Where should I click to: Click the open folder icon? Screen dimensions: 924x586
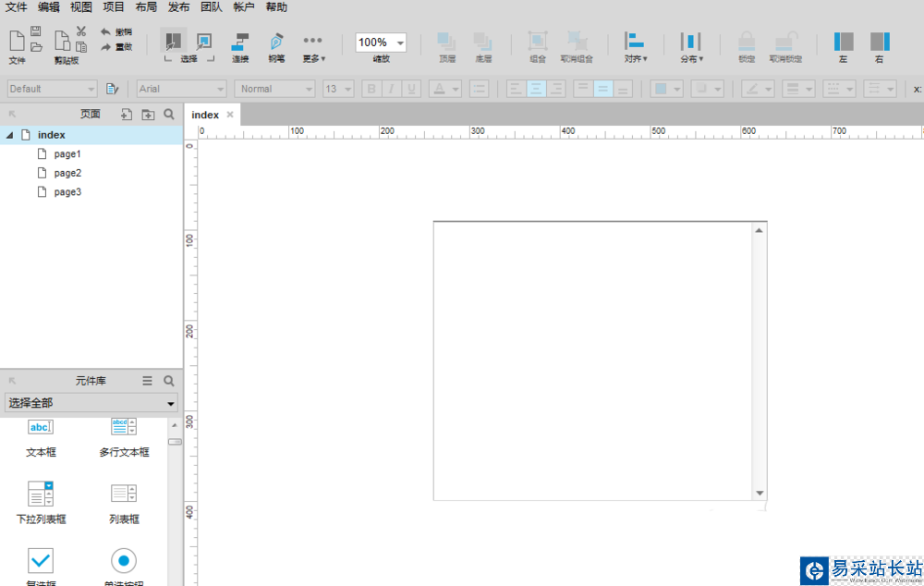point(36,46)
